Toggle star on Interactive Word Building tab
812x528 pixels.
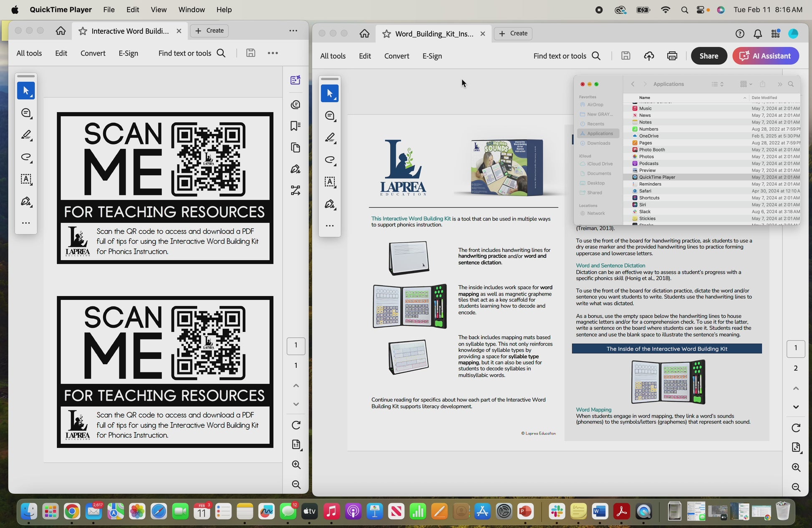(83, 31)
